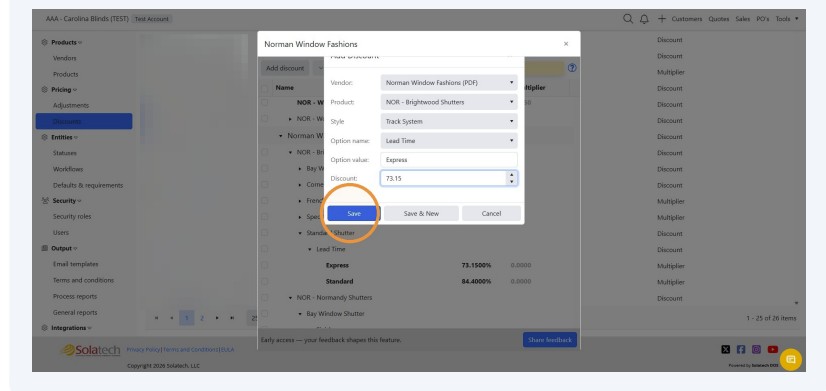Open the Option name dropdown
The image size is (826, 391).
(449, 141)
